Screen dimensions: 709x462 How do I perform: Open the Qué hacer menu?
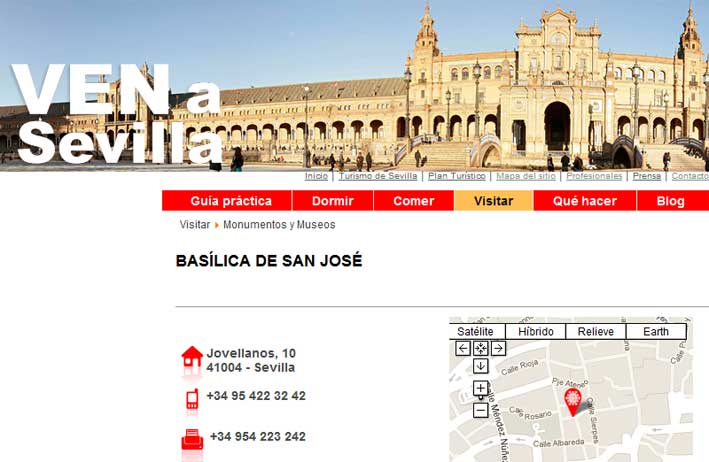(x=585, y=201)
